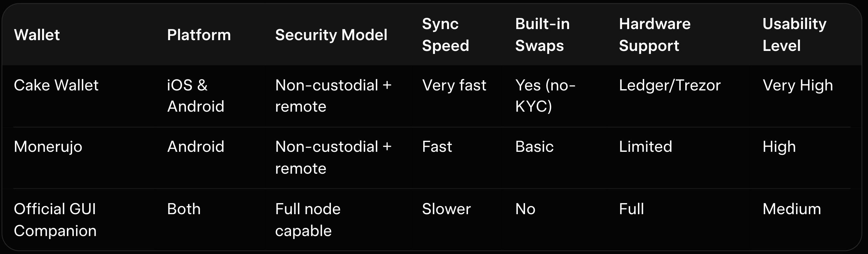The image size is (868, 254).
Task: Click the Security Model column header
Action: (331, 35)
